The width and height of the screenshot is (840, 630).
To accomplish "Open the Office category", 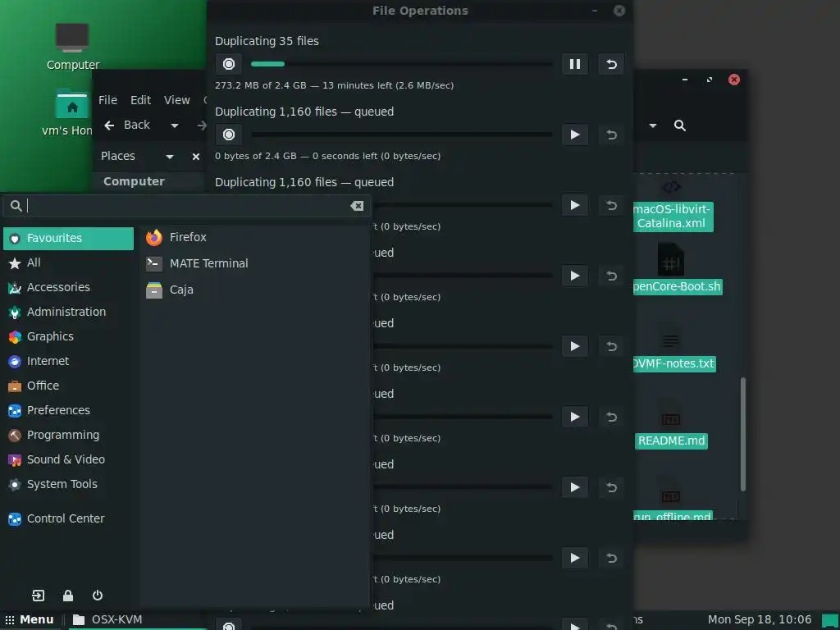I will tap(69, 386).
